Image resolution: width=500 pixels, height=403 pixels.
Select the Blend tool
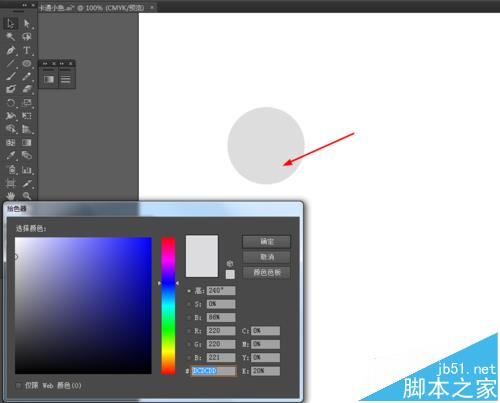[x=27, y=156]
